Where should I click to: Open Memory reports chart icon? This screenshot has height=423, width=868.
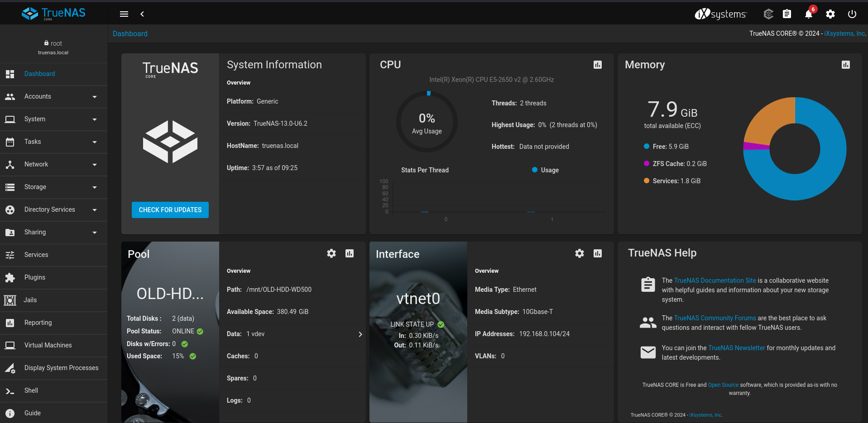point(845,65)
